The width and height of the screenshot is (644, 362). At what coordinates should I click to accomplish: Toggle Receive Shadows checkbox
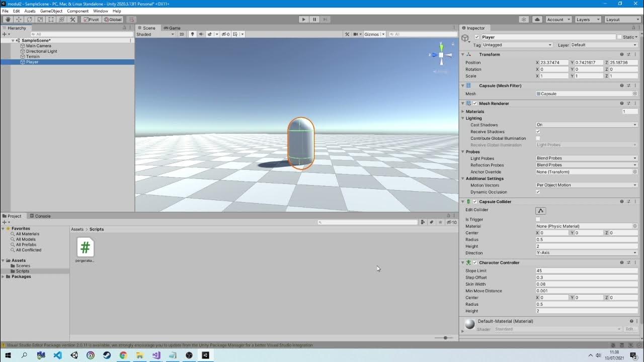(x=538, y=131)
